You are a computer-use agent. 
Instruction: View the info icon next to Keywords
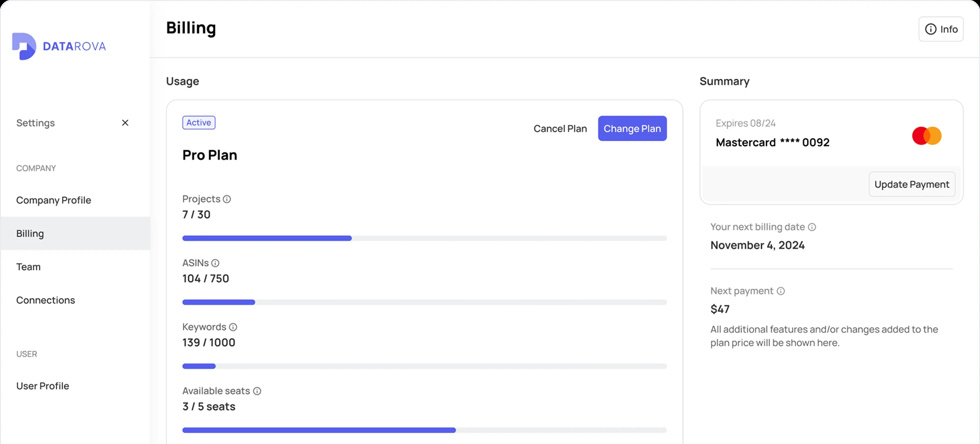(x=232, y=327)
